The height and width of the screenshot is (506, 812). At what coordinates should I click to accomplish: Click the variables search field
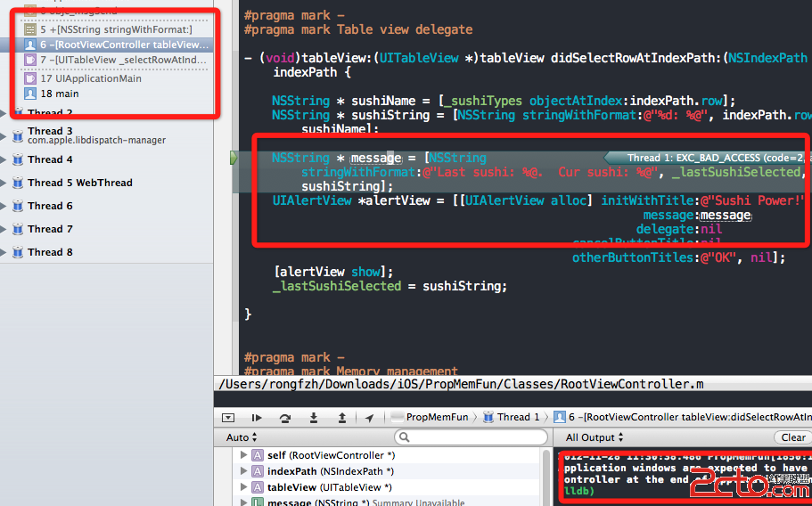click(472, 437)
